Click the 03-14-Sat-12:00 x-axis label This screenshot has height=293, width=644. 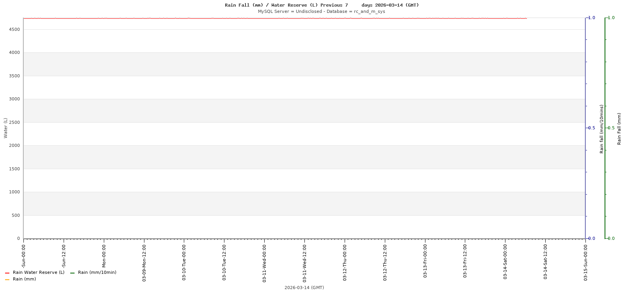click(545, 262)
